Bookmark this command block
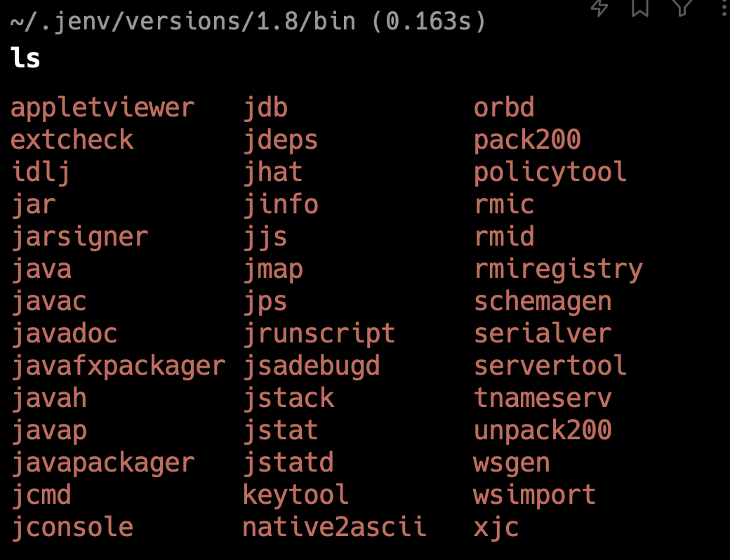Image resolution: width=730 pixels, height=560 pixels. coord(640,6)
